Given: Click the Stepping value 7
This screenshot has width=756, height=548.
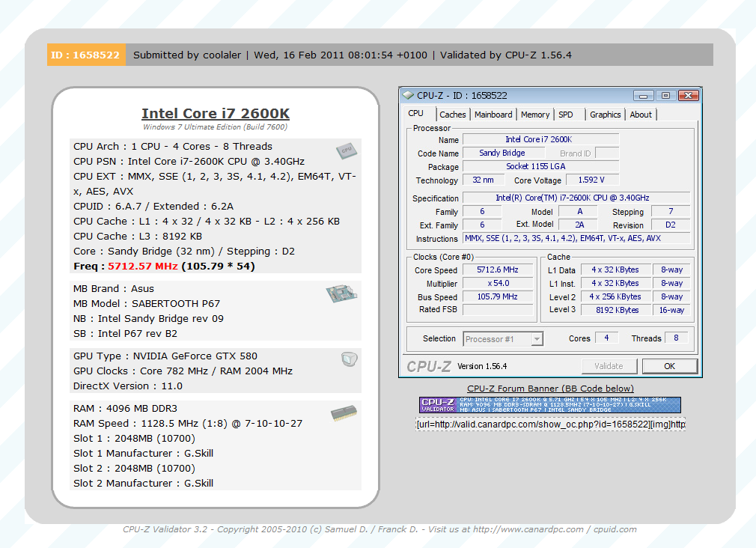Looking at the screenshot, I should 671,211.
